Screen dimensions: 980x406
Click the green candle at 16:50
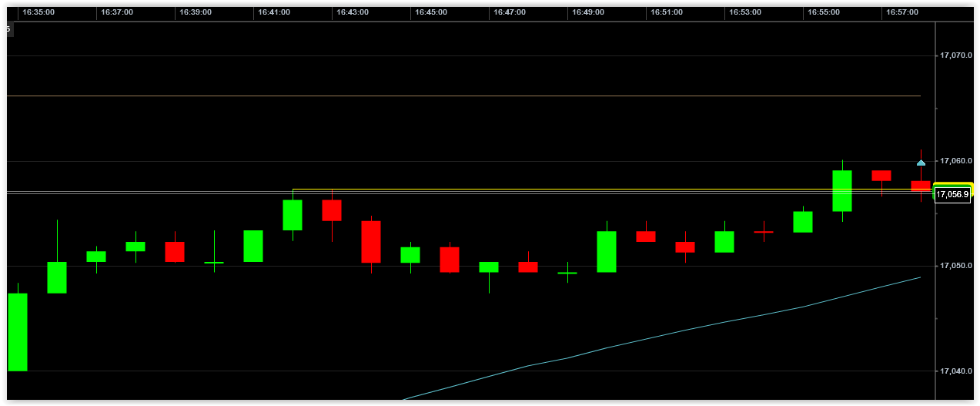click(607, 251)
